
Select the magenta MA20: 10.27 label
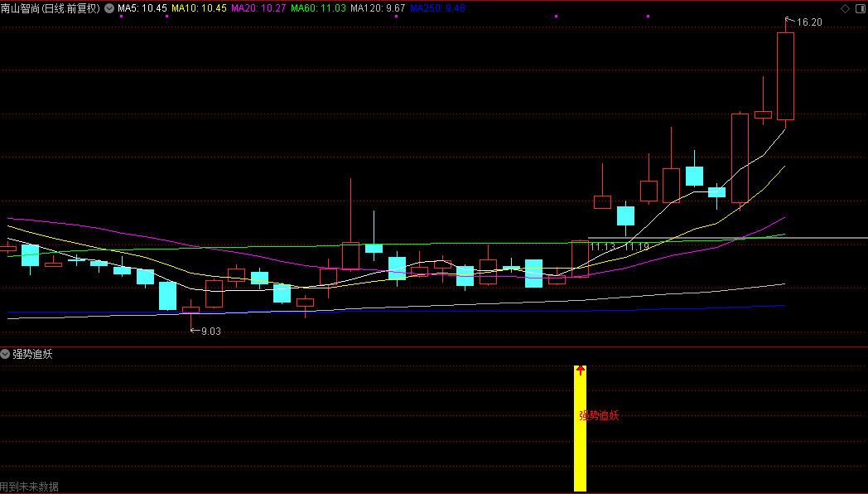pyautogui.click(x=258, y=8)
